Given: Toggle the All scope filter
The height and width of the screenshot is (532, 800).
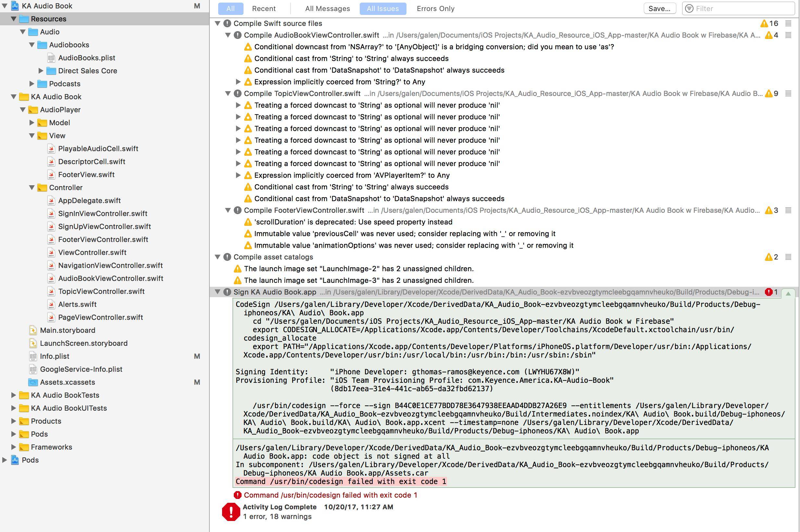Looking at the screenshot, I should pos(231,8).
